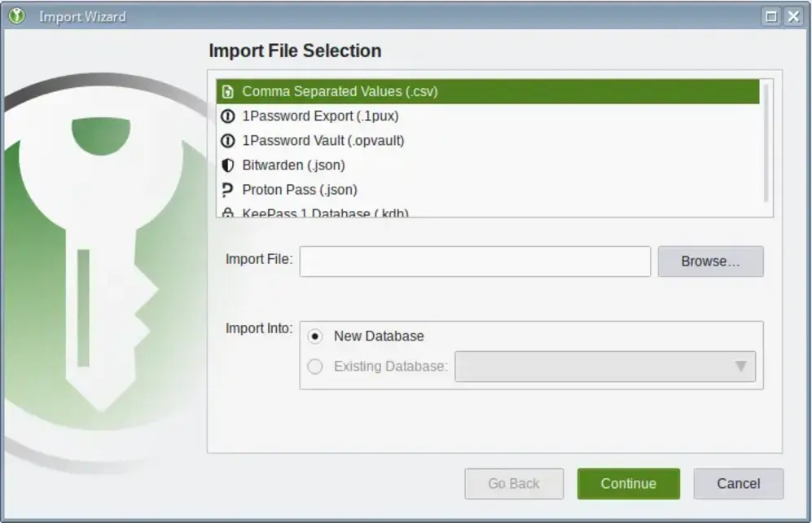Viewport: 812px width, 523px height.
Task: Open the Existing Database dropdown
Action: [x=605, y=367]
